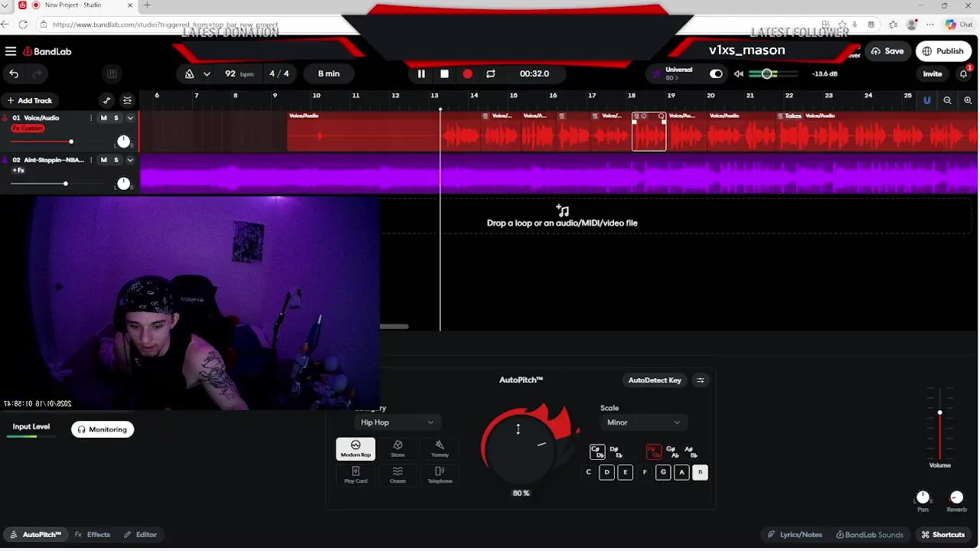Open the BandLab hamburger menu
This screenshot has height=551, width=980.
pos(11,51)
